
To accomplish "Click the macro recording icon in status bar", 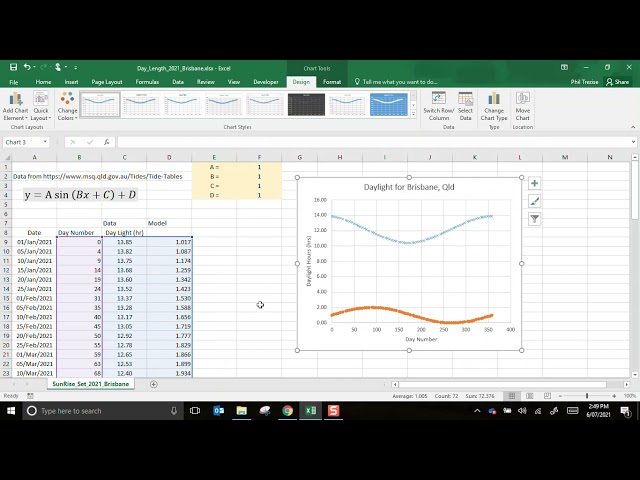I will pyautogui.click(x=30, y=396).
